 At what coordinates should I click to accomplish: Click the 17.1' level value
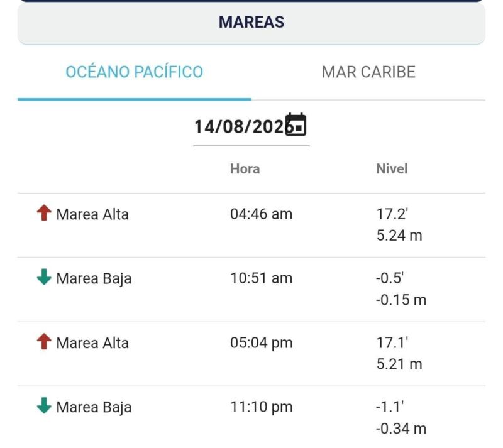pyautogui.click(x=392, y=342)
